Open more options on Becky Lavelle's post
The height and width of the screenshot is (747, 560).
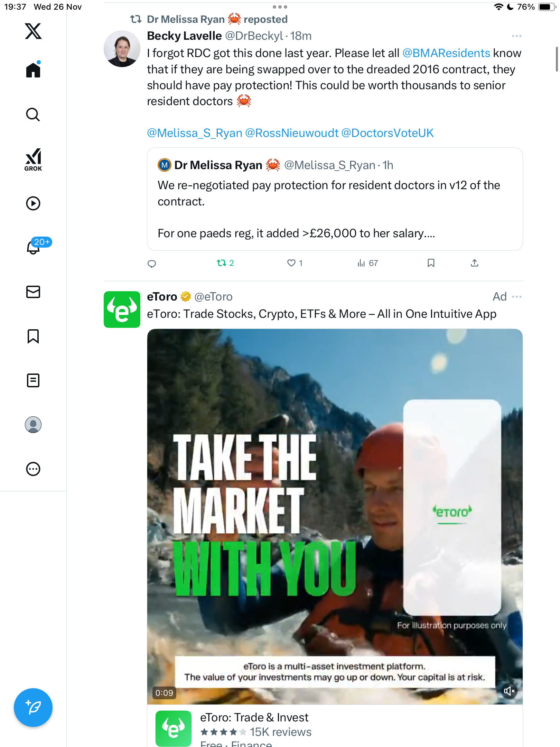[x=516, y=36]
